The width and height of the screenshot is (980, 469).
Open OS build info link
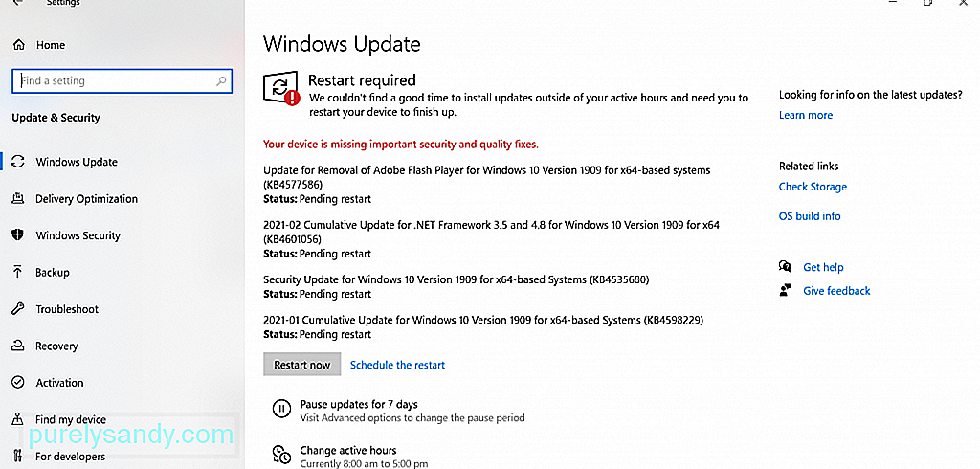coord(810,215)
